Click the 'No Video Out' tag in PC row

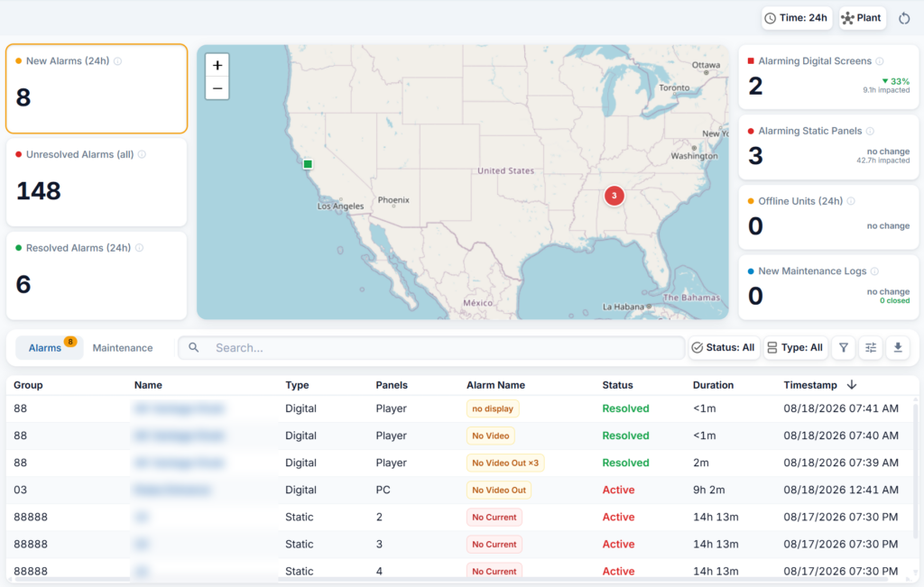[x=498, y=490]
